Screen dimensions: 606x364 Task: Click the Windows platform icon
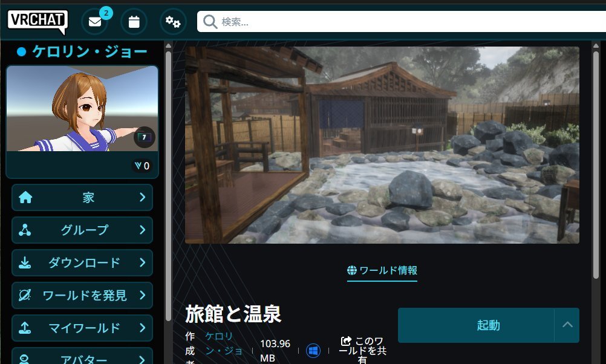tap(313, 351)
